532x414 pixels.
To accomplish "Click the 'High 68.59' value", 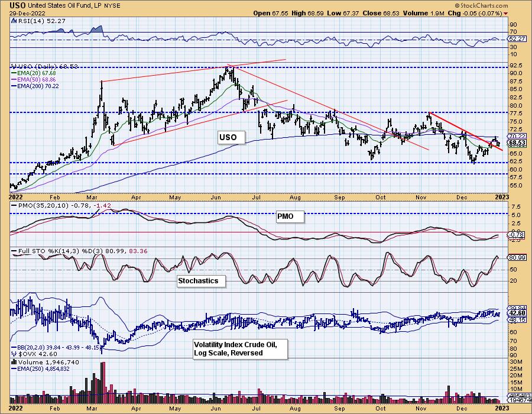I will (x=307, y=13).
